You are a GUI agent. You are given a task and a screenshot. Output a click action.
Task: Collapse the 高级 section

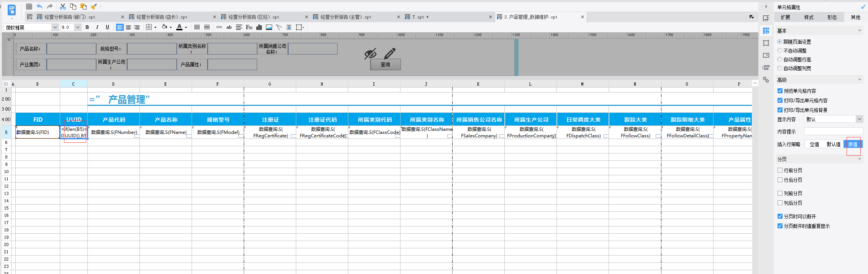click(860, 80)
